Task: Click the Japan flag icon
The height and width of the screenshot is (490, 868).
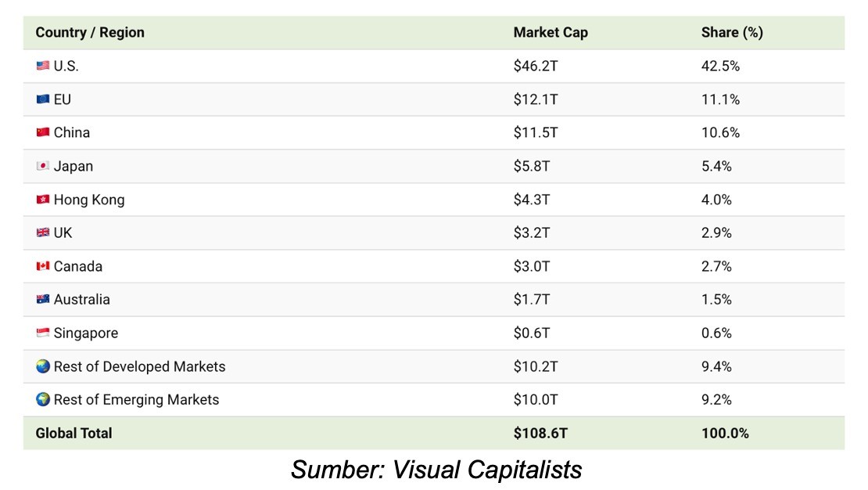Action: pos(43,166)
